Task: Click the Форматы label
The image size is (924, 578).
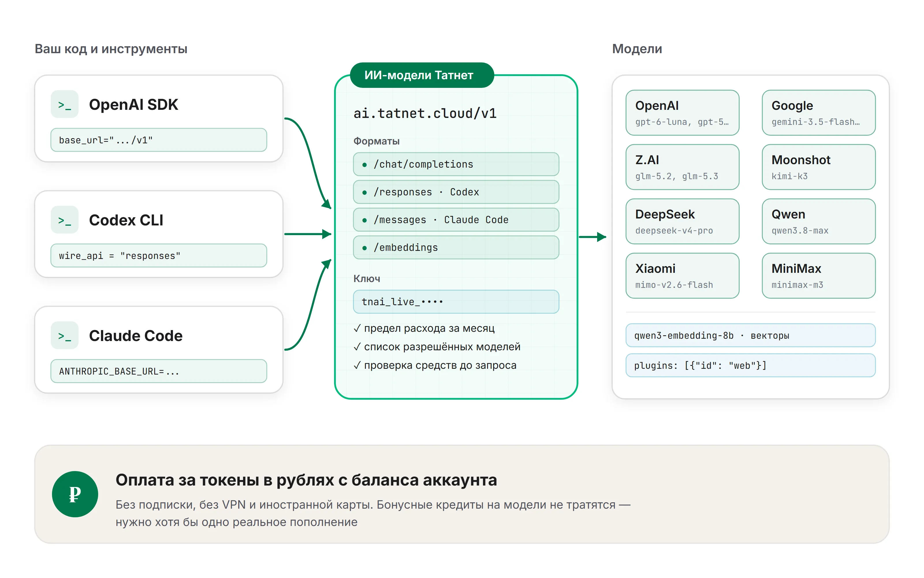Action: click(x=376, y=141)
